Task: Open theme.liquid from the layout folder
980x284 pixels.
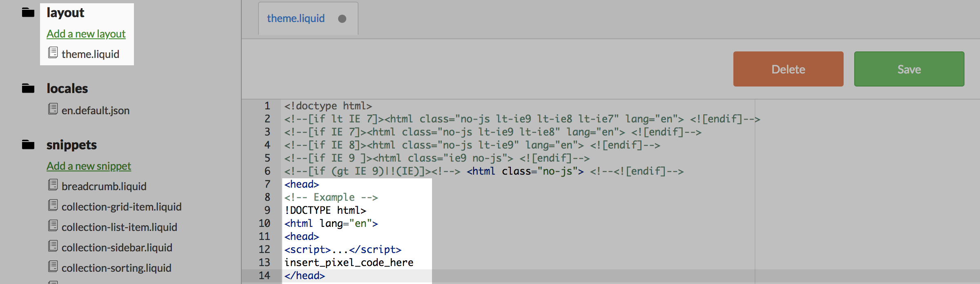Action: point(90,54)
